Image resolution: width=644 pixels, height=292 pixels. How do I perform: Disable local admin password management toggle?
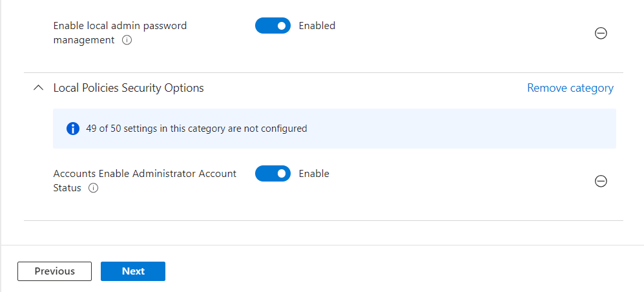click(273, 26)
